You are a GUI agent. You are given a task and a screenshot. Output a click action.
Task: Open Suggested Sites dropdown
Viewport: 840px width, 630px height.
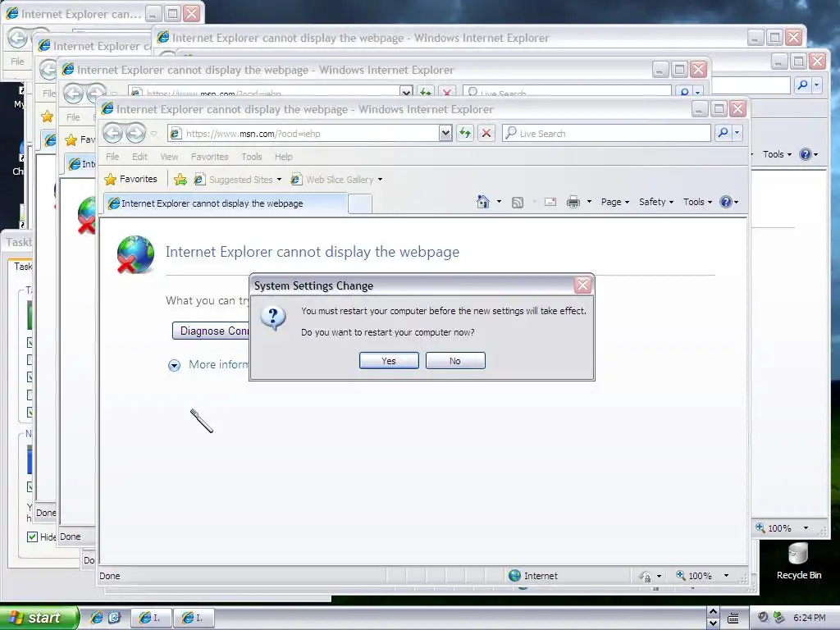point(237,180)
